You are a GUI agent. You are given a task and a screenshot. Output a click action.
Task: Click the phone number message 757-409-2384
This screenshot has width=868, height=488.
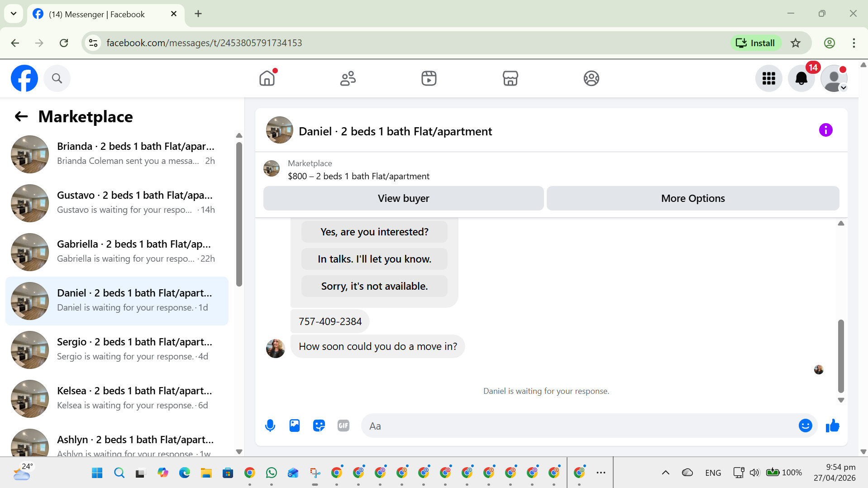click(x=330, y=321)
